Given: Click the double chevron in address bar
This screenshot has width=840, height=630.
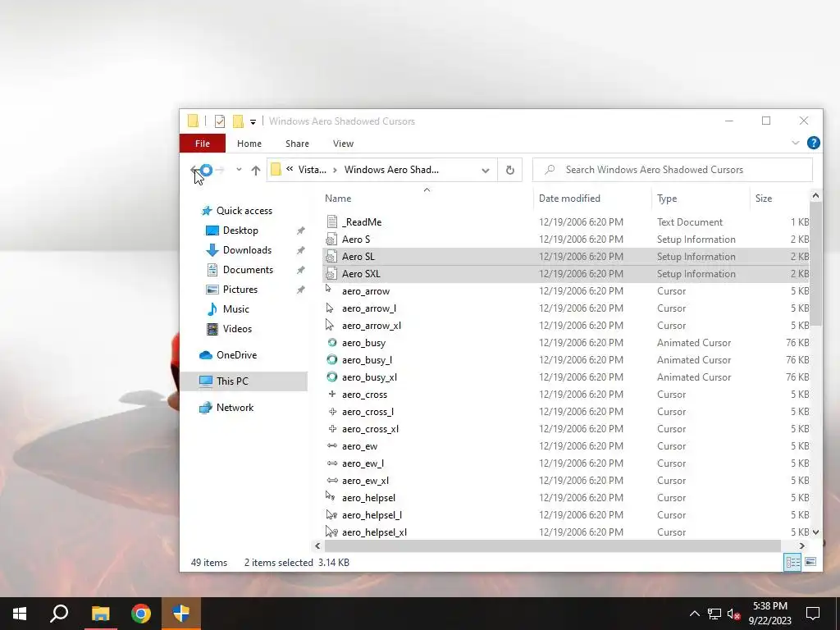Looking at the screenshot, I should click(x=290, y=169).
